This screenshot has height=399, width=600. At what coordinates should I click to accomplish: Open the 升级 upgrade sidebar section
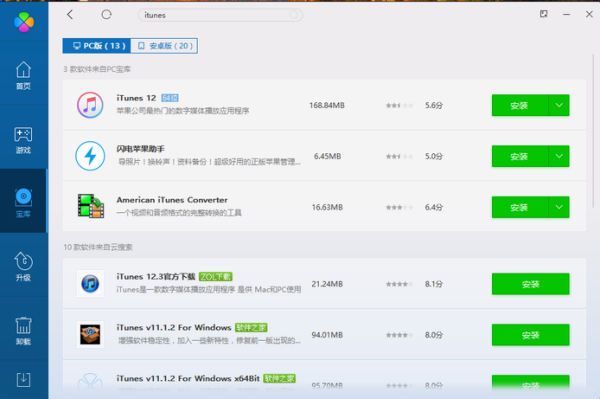pos(23,267)
